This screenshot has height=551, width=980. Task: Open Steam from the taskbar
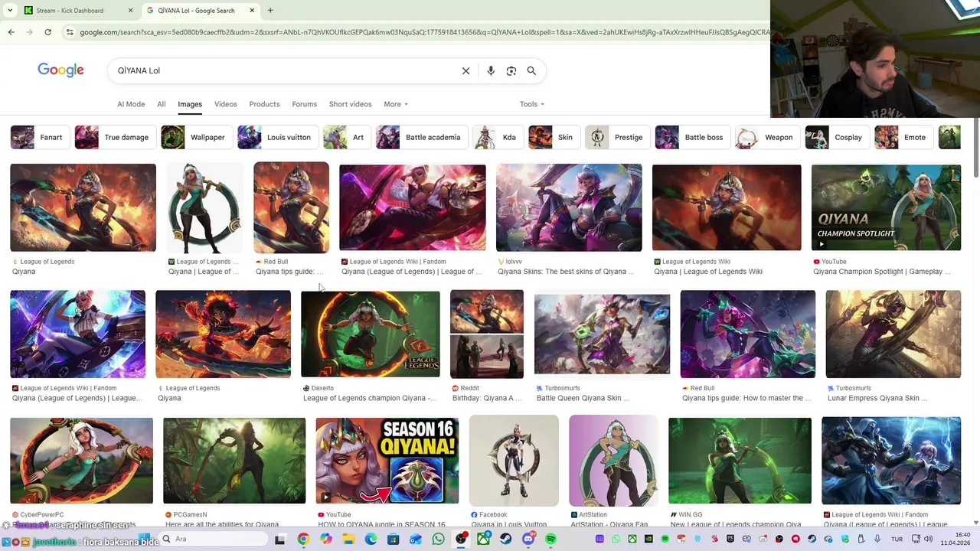pos(505,539)
